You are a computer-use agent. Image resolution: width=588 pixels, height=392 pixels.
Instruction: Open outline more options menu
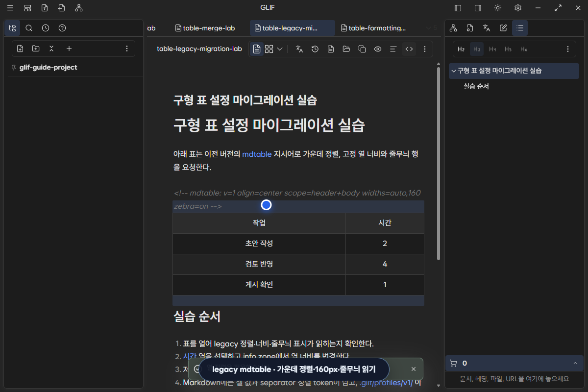pos(568,49)
